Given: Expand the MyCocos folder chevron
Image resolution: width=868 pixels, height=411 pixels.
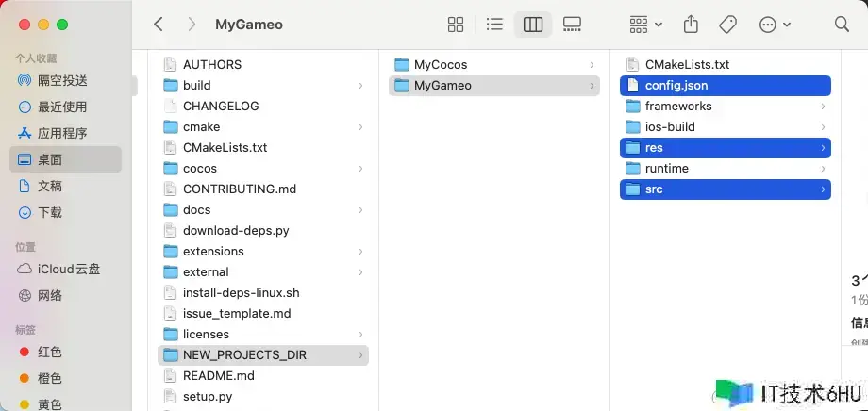Looking at the screenshot, I should pyautogui.click(x=592, y=65).
